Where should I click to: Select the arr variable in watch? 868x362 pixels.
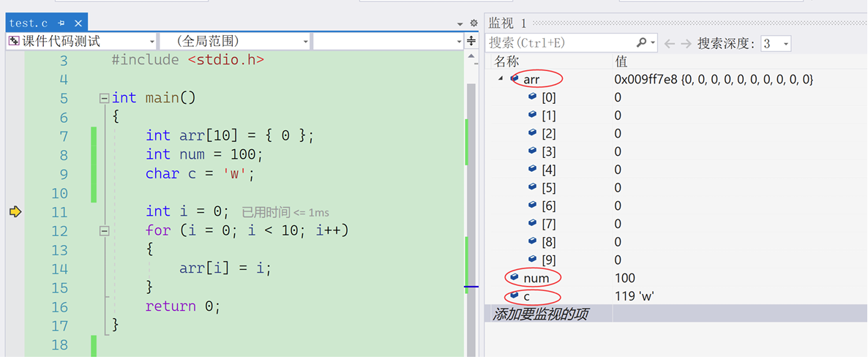(531, 80)
